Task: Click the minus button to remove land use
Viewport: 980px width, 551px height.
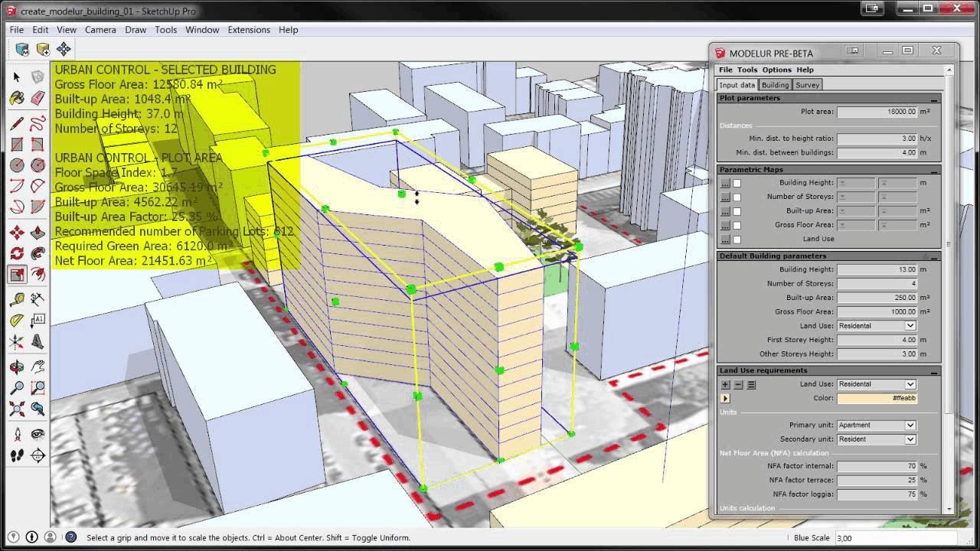Action: point(738,384)
